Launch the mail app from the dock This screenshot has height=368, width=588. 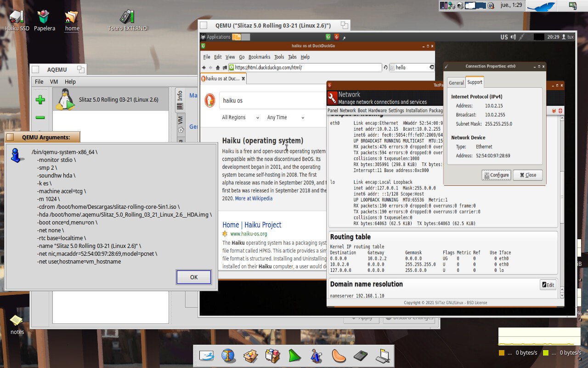[207, 356]
